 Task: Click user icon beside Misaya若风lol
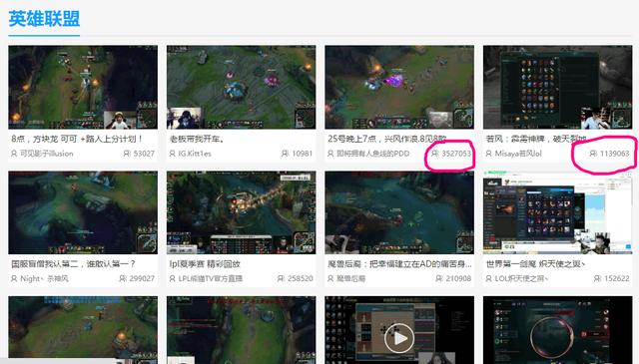tap(488, 154)
